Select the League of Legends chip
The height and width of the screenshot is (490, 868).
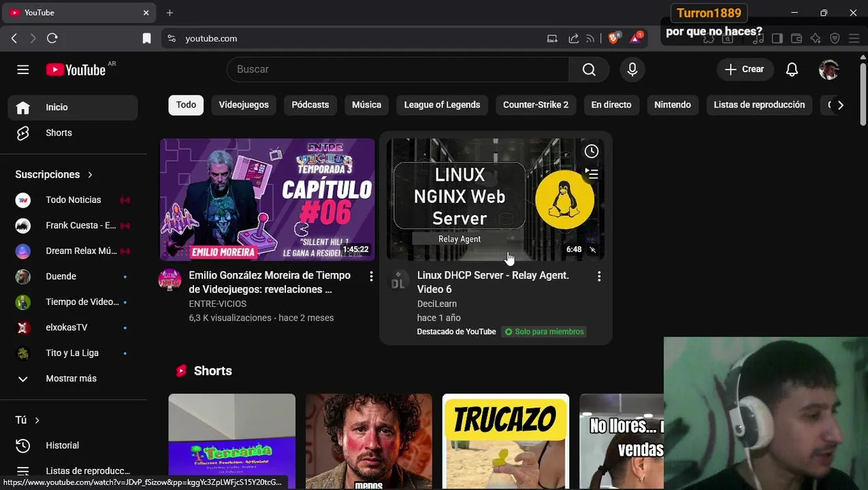[442, 105]
